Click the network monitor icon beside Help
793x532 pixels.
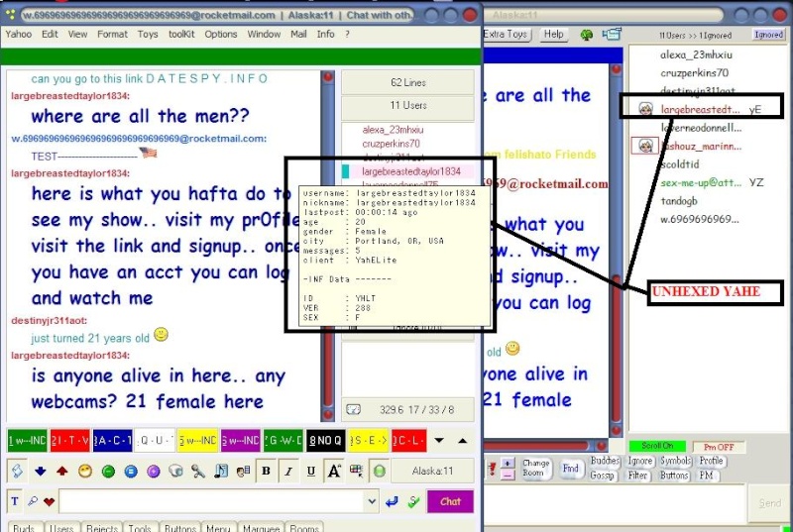point(612,35)
